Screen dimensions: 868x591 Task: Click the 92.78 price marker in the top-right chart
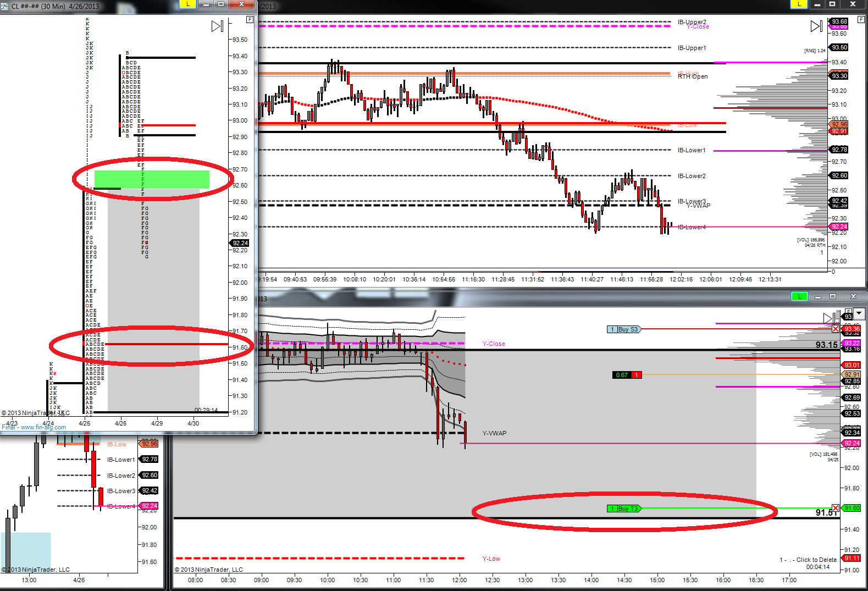pos(839,150)
